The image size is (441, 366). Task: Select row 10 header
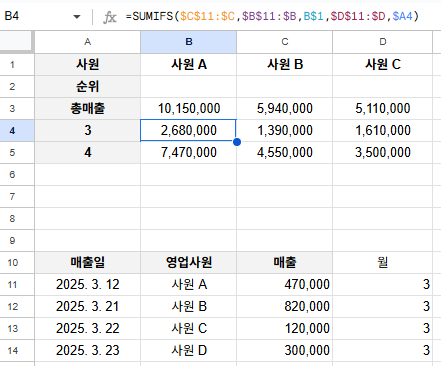click(17, 262)
